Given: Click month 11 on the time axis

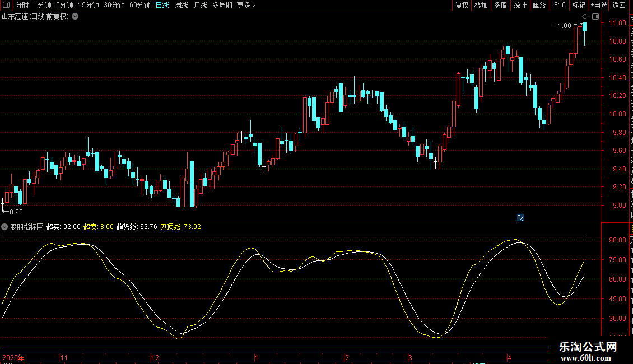Looking at the screenshot, I should 64,357.
